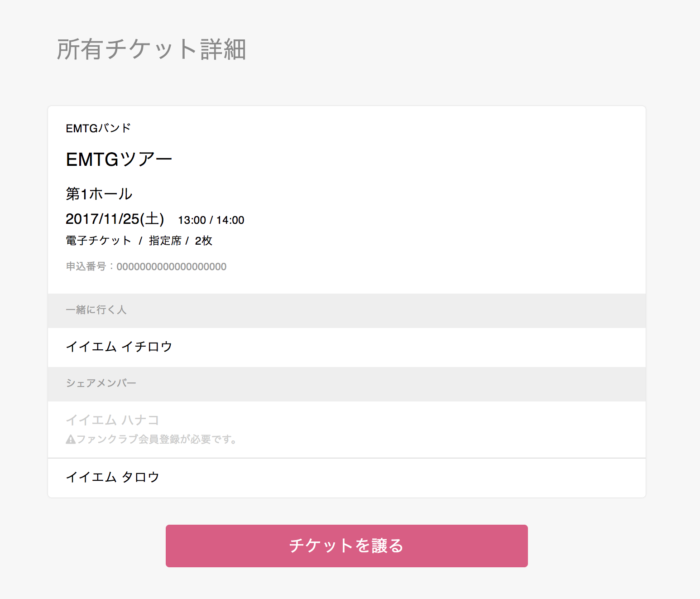Click the 000000000000000000 number string
The image size is (700, 599).
pyautogui.click(x=172, y=266)
